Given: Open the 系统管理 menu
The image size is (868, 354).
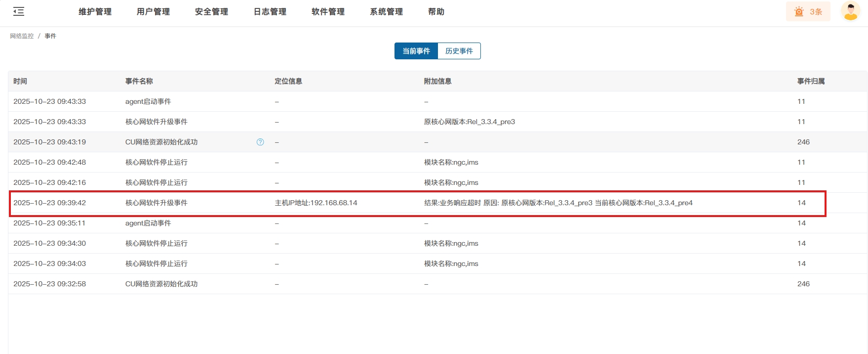Looking at the screenshot, I should pyautogui.click(x=386, y=12).
